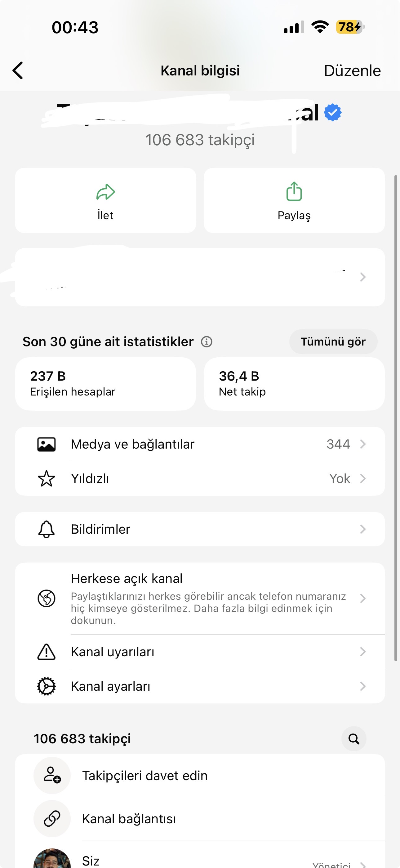400x868 pixels.
Task: Tap the Paylaş share icon
Action: click(x=294, y=192)
